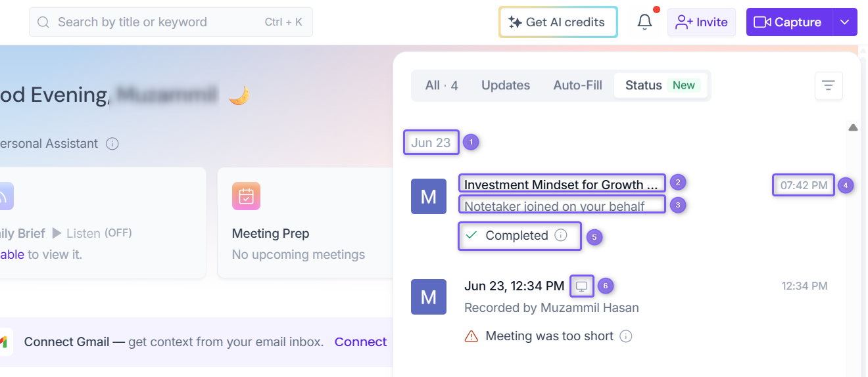Click the Listen play icon on Daily Brief
Viewport: 868px width, 377px height.
click(x=57, y=233)
